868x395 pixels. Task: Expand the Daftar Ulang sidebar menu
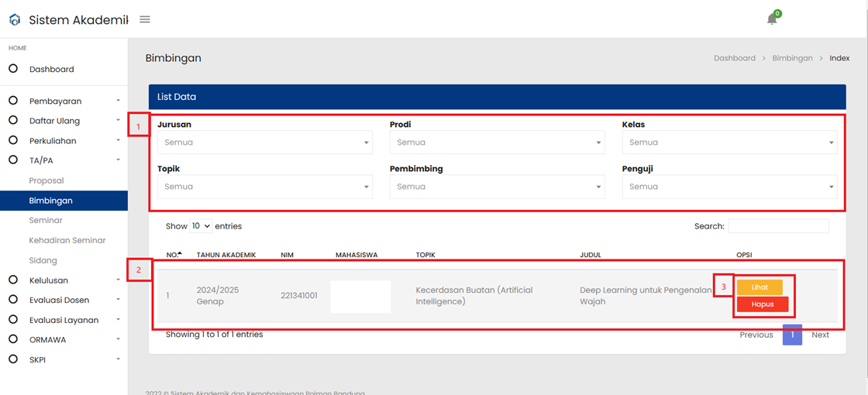119,121
